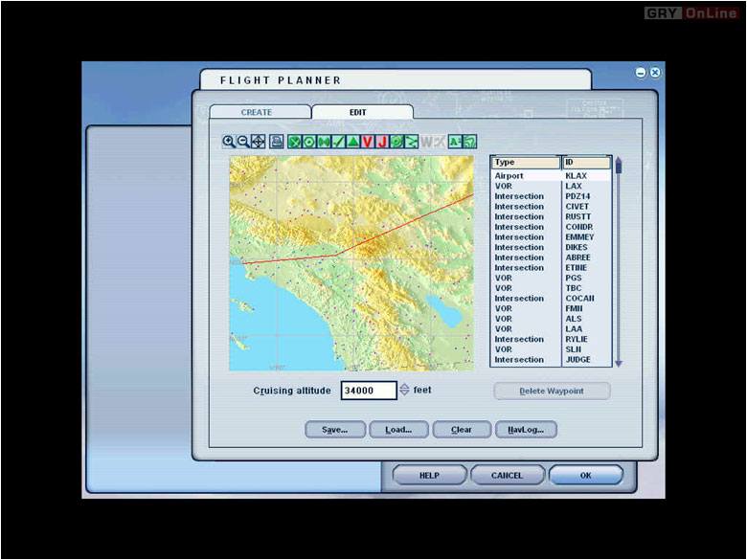This screenshot has height=560, width=747.
Task: Confirm with the OK button
Action: pyautogui.click(x=586, y=475)
